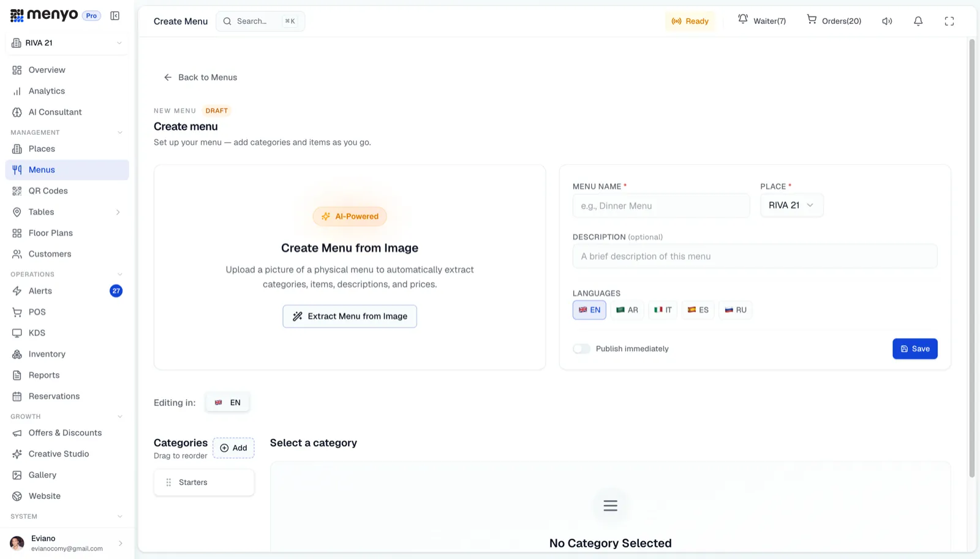Open AI Consultant

click(x=67, y=112)
